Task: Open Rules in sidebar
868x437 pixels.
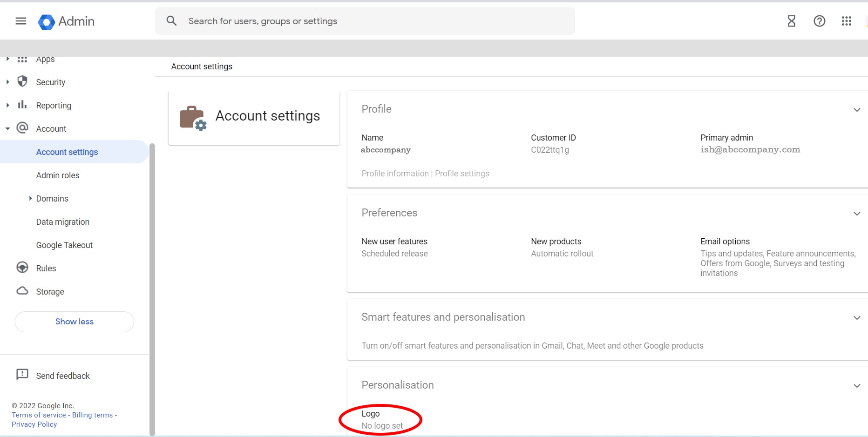Action: pyautogui.click(x=46, y=269)
